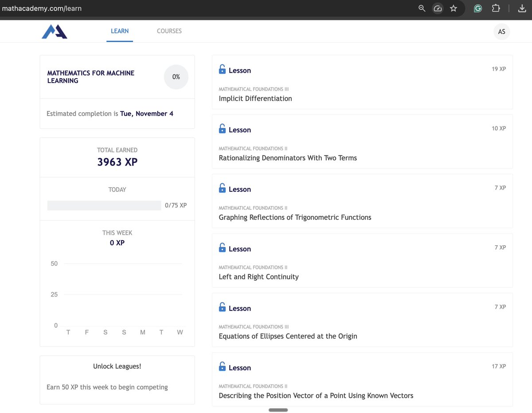Viewport: 532px width, 413px height.
Task: Click the Unlock Leagues! heading
Action: point(117,366)
